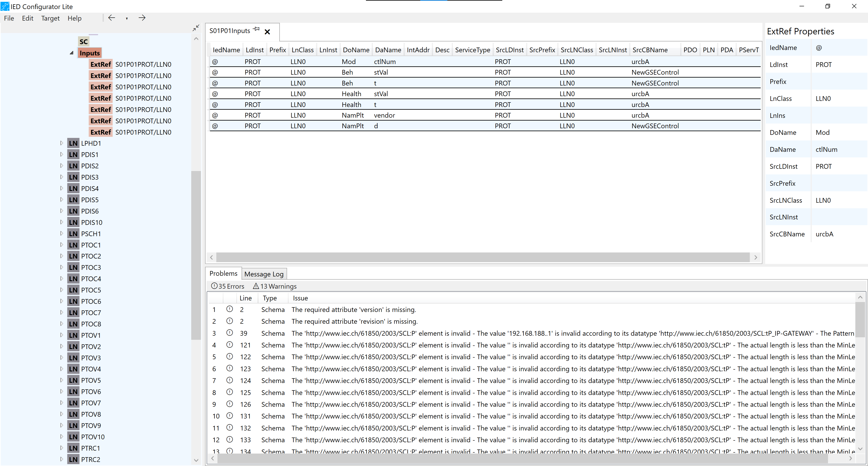The height and width of the screenshot is (466, 868).
Task: Open the File menu
Action: [x=9, y=18]
